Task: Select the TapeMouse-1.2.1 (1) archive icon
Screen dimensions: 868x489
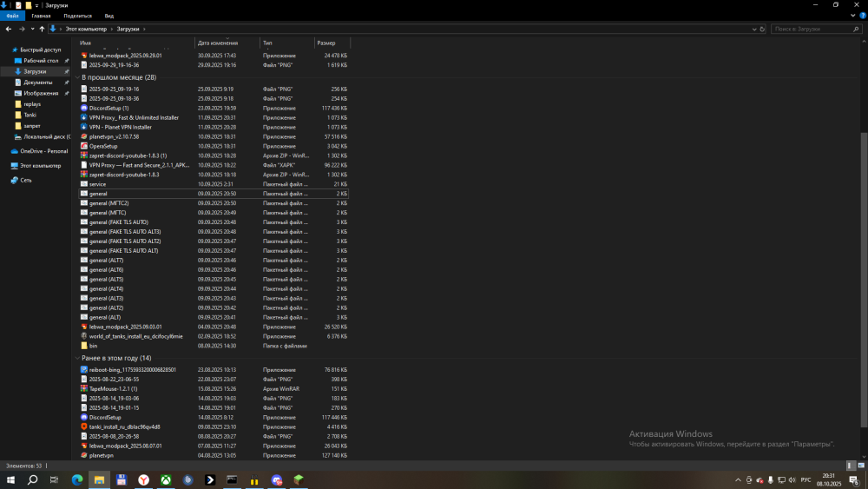Action: click(84, 389)
